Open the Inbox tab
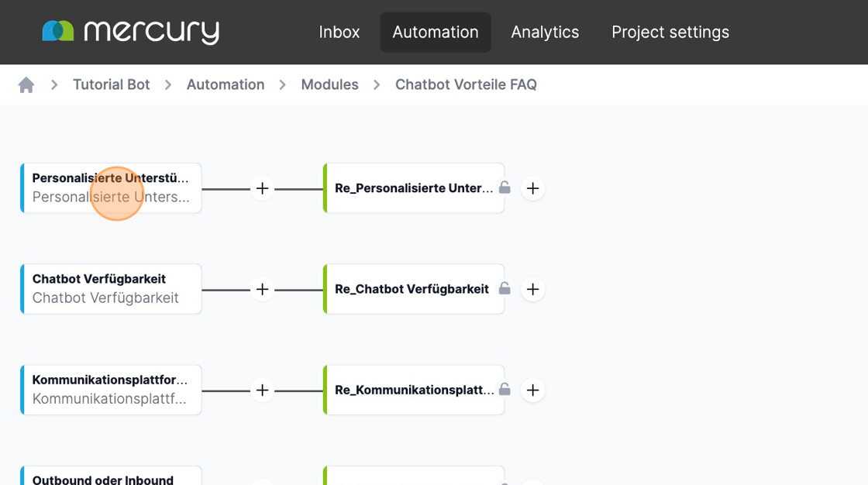The image size is (868, 485). coord(339,32)
